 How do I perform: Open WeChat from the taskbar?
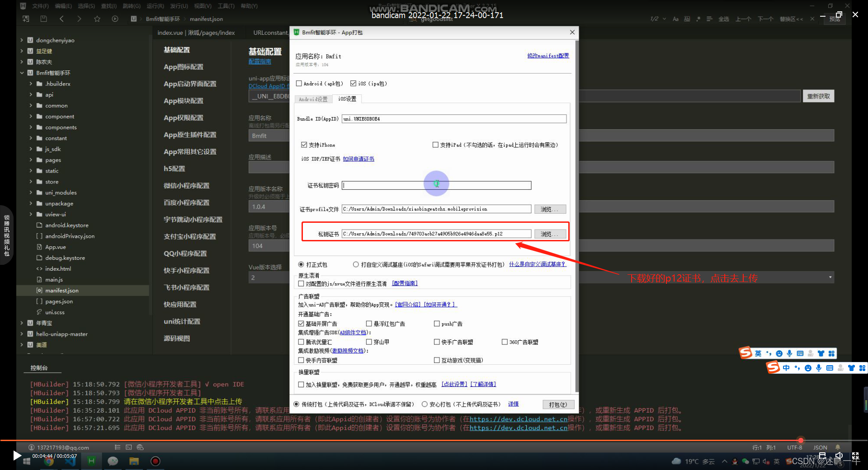point(113,461)
